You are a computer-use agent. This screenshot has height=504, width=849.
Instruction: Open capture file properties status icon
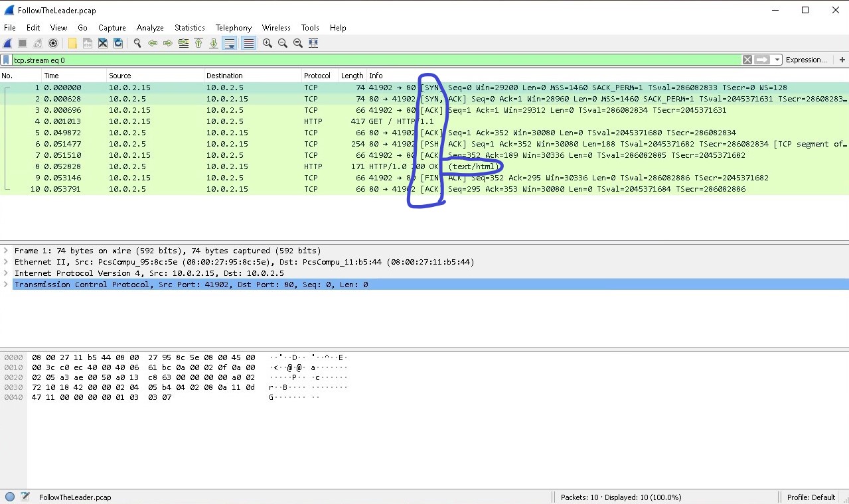(25, 497)
